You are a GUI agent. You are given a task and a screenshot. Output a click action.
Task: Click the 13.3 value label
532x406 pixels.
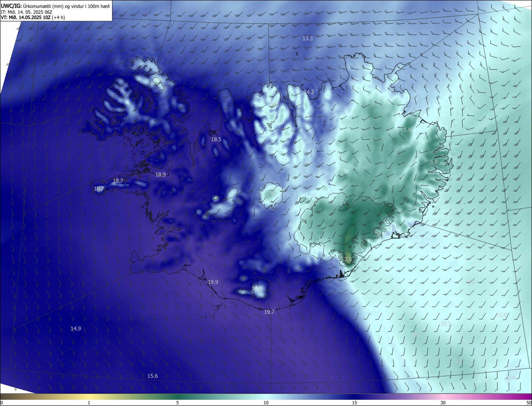(x=308, y=38)
